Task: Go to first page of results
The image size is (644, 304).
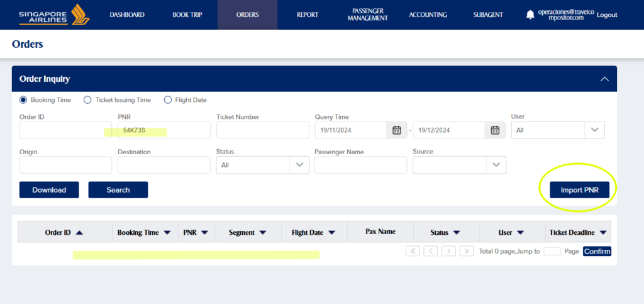Action: pos(413,251)
